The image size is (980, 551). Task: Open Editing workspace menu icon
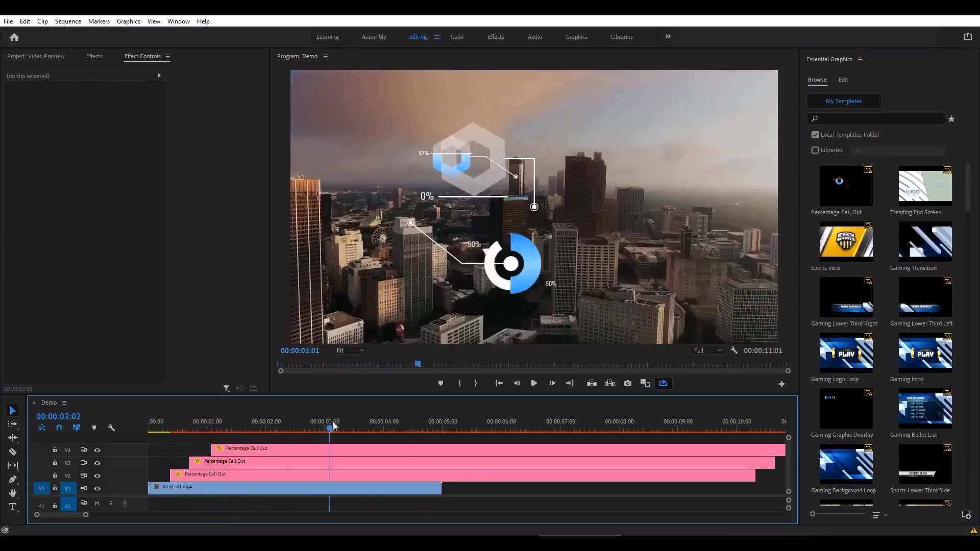(x=436, y=37)
